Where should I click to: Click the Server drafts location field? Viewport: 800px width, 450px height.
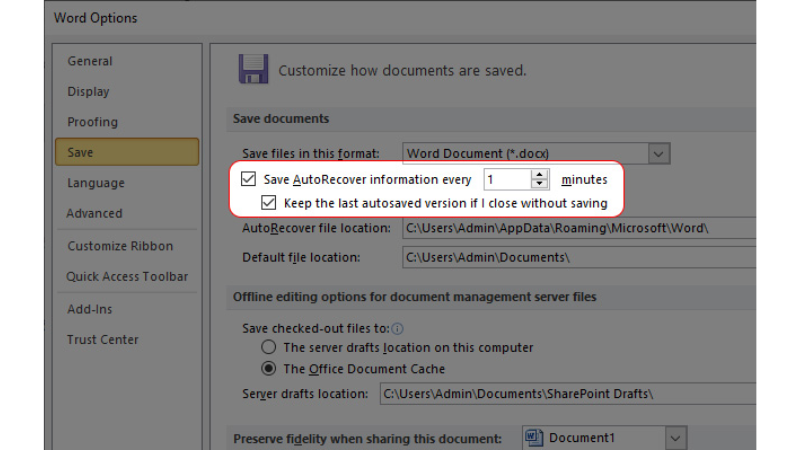[x=568, y=394]
